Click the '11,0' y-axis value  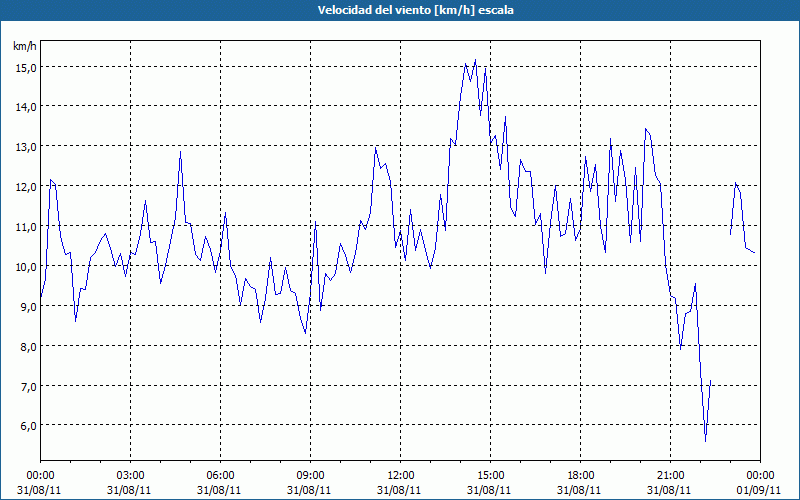pos(25,227)
